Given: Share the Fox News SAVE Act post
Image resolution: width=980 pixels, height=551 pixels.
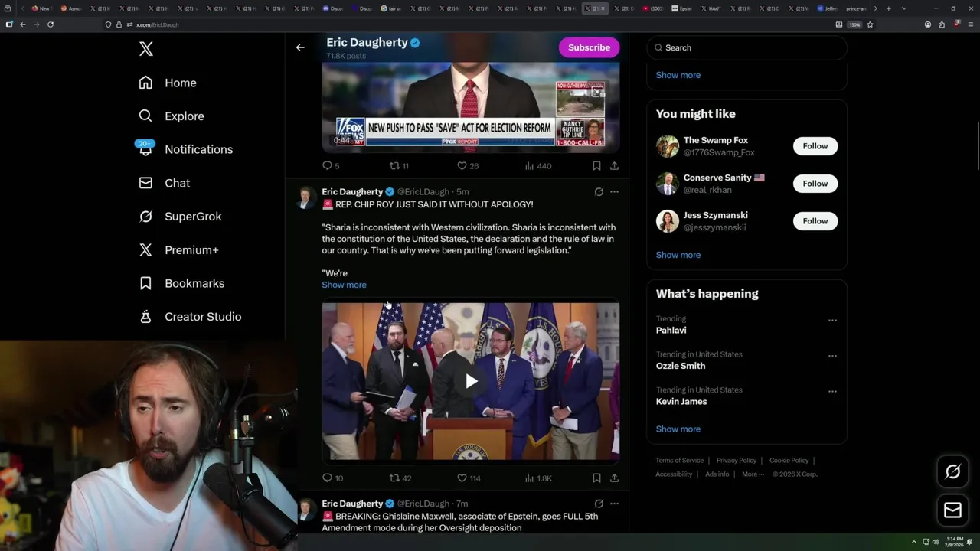Looking at the screenshot, I should pos(614,165).
